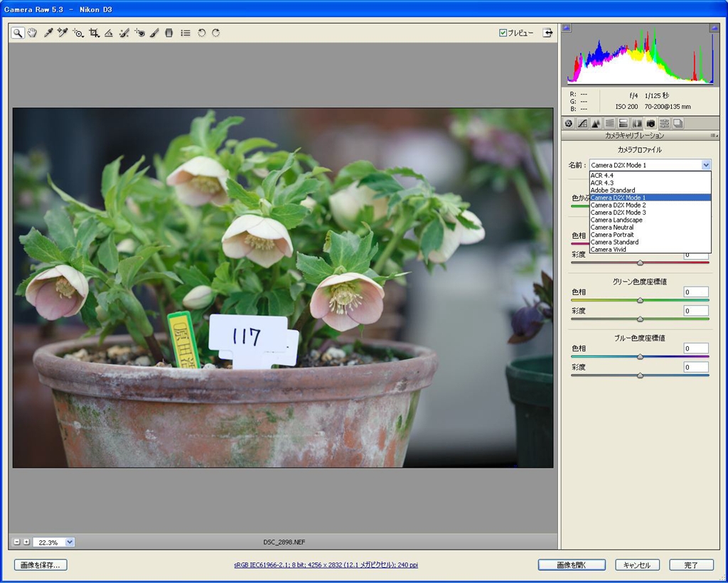Viewport: 728px width, 583px height.
Task: Click the blue hue value field
Action: tap(696, 348)
